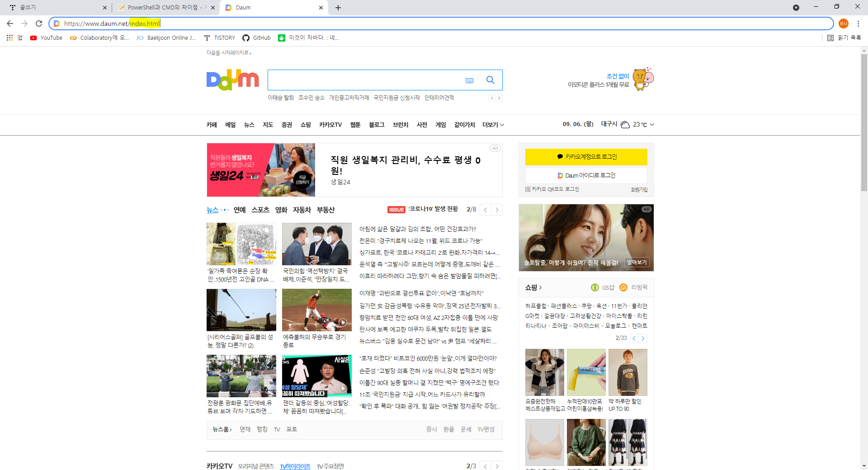Show previous suggested search keywords
Viewport: 868px width, 470px height.
(492, 98)
